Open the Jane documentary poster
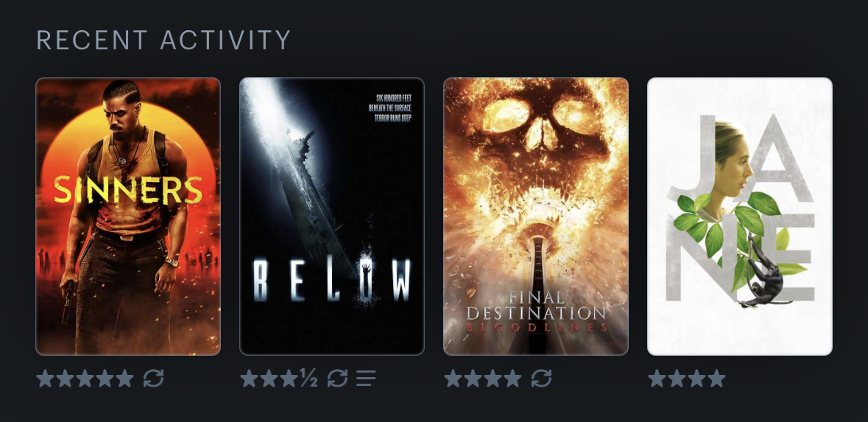The width and height of the screenshot is (868, 422). (740, 217)
